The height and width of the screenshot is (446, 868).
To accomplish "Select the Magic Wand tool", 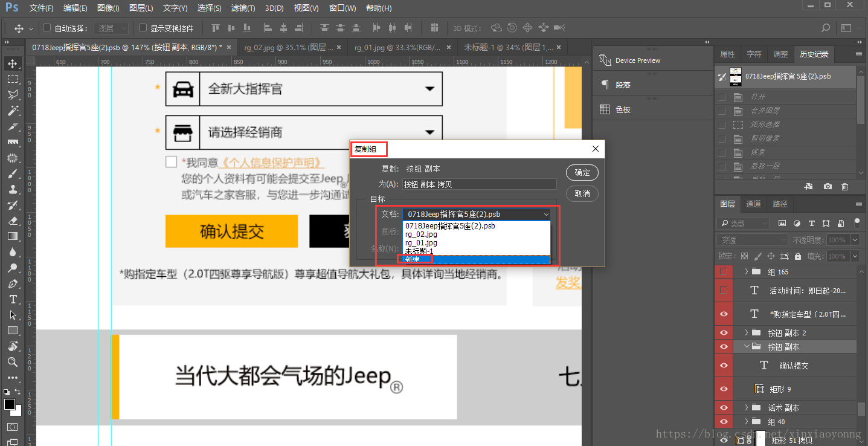I will click(13, 111).
